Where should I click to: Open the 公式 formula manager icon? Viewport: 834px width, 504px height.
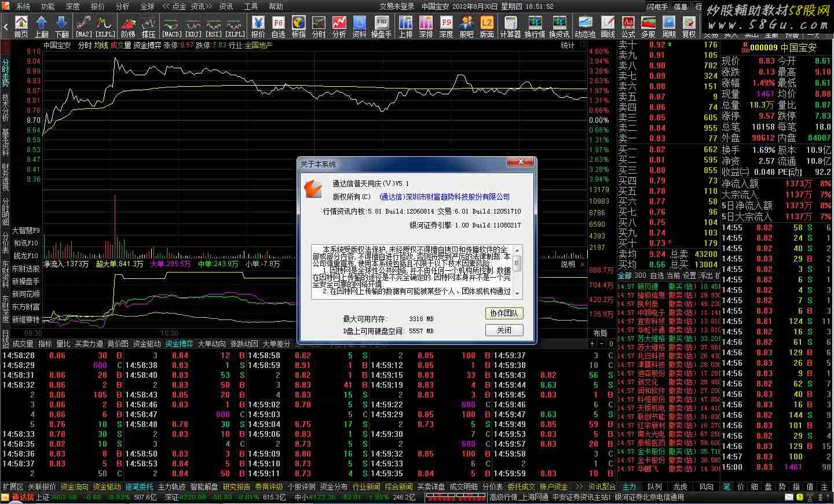pos(628,27)
